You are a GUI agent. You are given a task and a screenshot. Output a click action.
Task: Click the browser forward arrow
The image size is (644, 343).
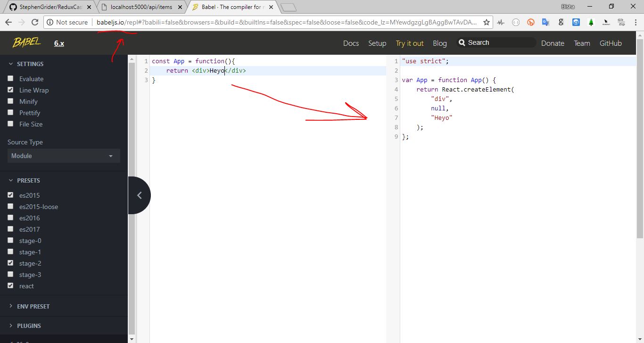(22, 22)
